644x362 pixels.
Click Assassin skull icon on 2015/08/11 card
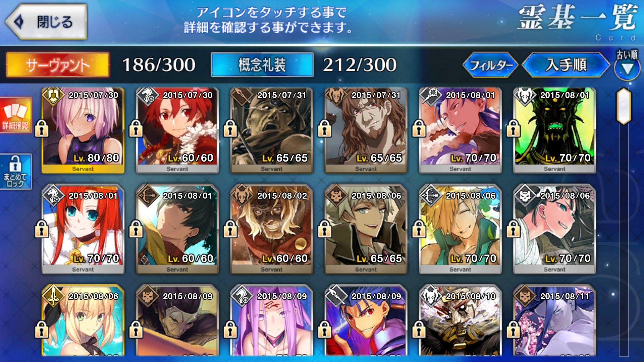coord(525,296)
